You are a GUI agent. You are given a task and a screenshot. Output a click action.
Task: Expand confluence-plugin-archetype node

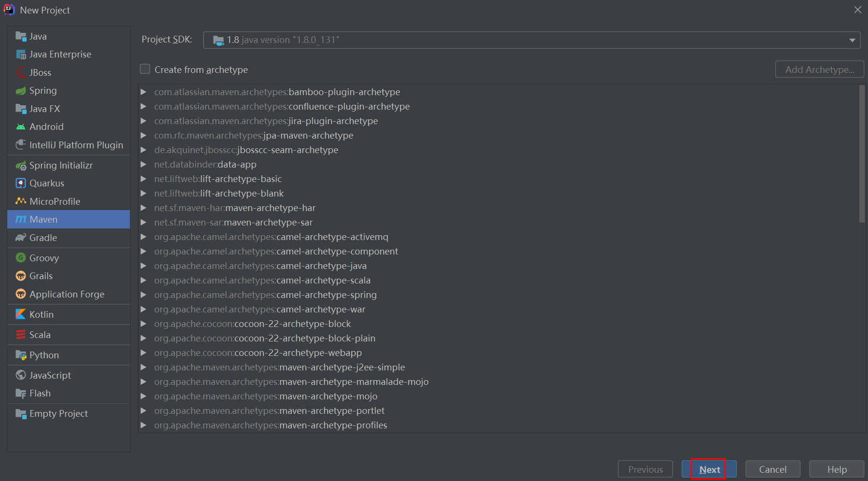pyautogui.click(x=144, y=106)
